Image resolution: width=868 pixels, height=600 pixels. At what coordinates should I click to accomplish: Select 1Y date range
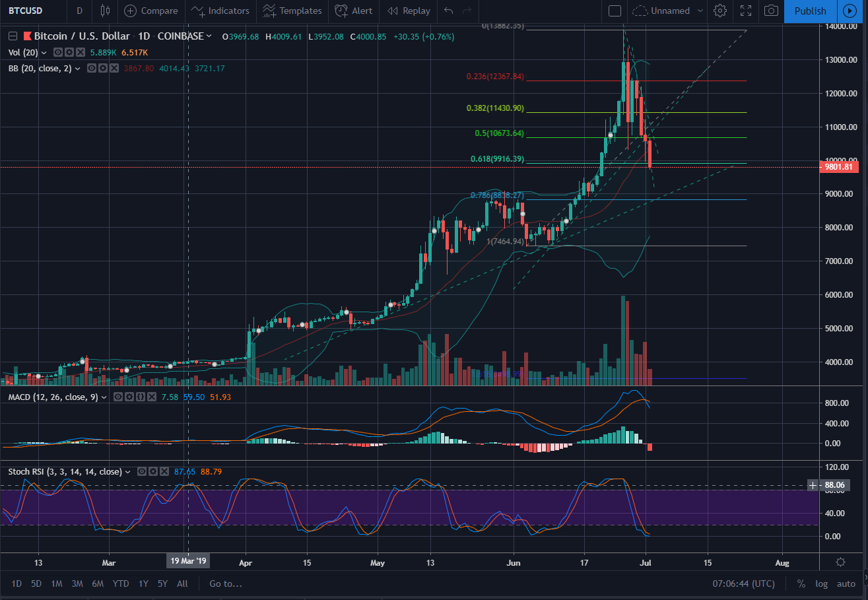[x=143, y=583]
